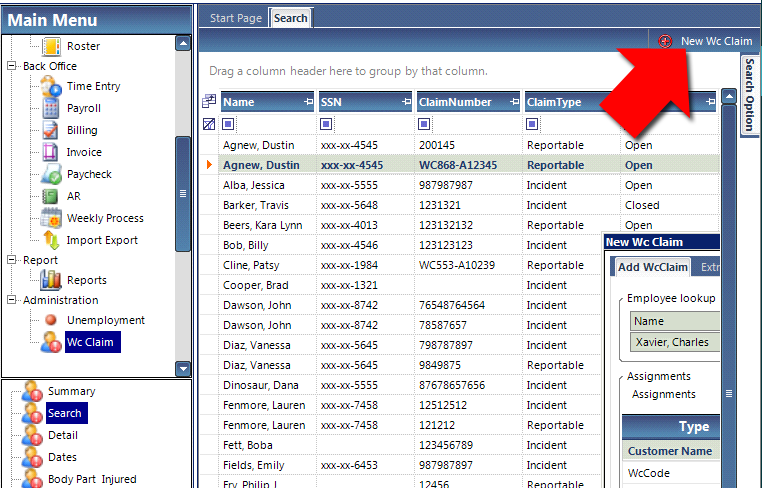Click the red plus New Wc Claim icon
762x488 pixels.
[665, 41]
